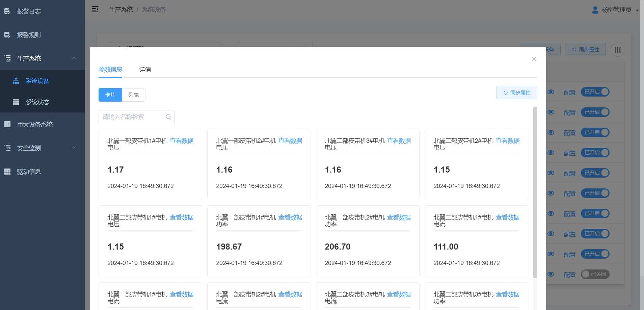Click 生产系统 in the breadcrumb

click(x=121, y=10)
